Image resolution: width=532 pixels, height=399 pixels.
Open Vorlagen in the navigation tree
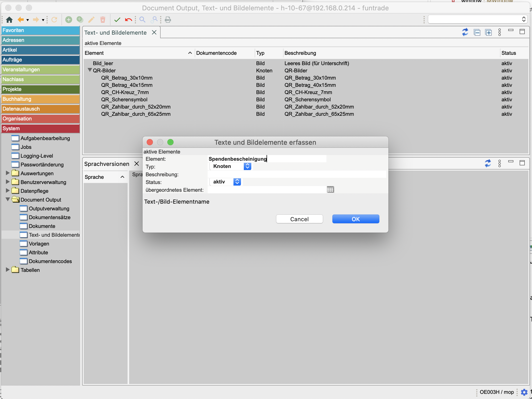(39, 244)
